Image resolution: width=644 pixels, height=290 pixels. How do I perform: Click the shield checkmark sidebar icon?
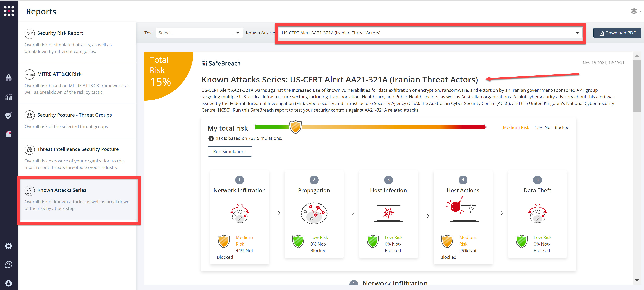click(x=8, y=116)
